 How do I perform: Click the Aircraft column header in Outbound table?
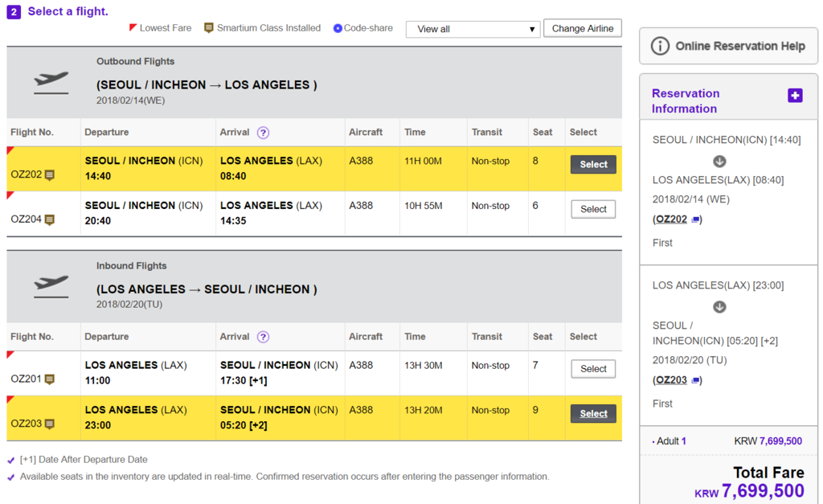[366, 133]
